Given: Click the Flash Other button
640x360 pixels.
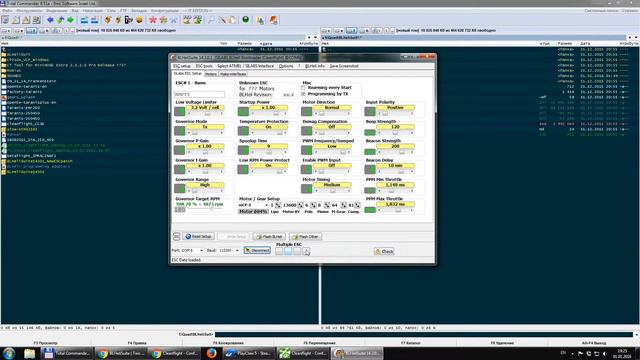Looking at the screenshot, I should point(305,236).
